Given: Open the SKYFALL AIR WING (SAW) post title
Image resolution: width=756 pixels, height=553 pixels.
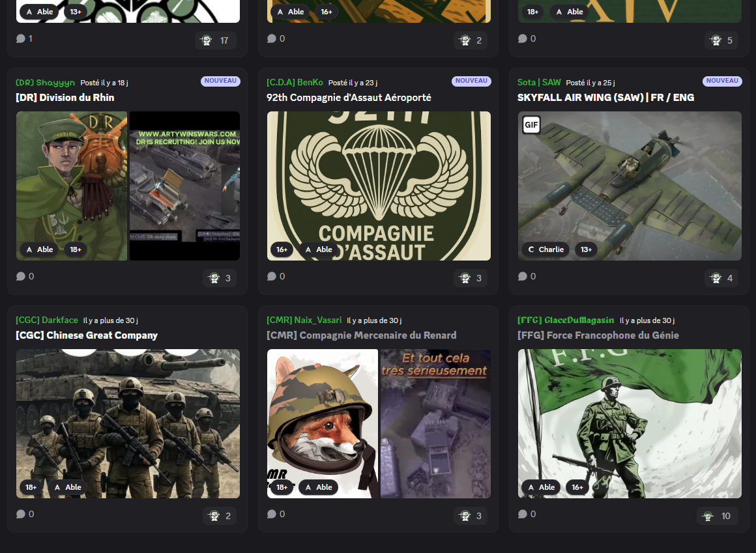Looking at the screenshot, I should (605, 98).
